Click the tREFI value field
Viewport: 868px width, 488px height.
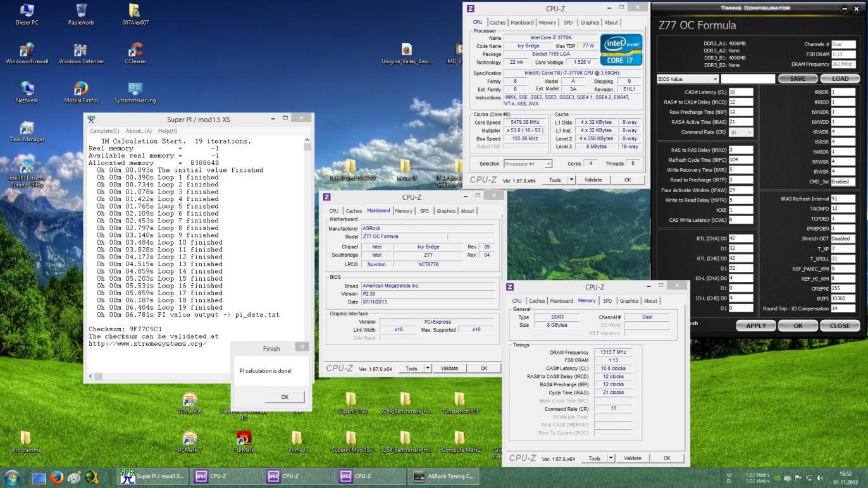pos(843,299)
